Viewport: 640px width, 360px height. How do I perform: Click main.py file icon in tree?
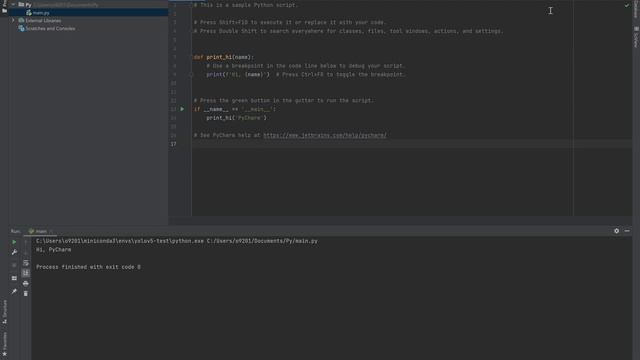point(29,13)
